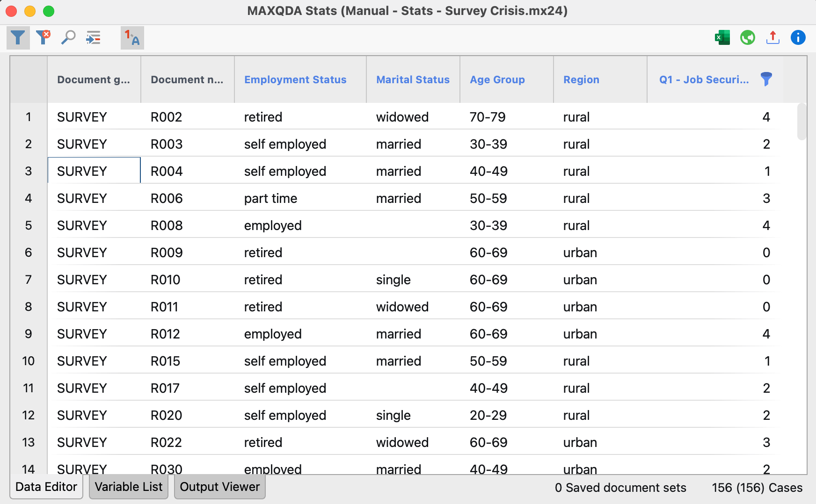The width and height of the screenshot is (816, 504).
Task: Export table to Excel icon
Action: 722,37
